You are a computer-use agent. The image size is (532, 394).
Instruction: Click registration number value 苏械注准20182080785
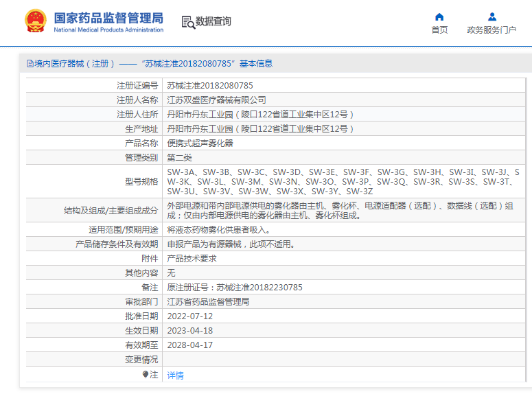pyautogui.click(x=210, y=86)
